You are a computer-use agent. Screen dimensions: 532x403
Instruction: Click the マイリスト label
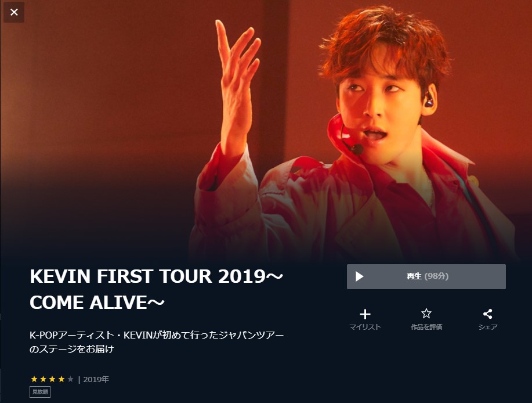tap(365, 326)
